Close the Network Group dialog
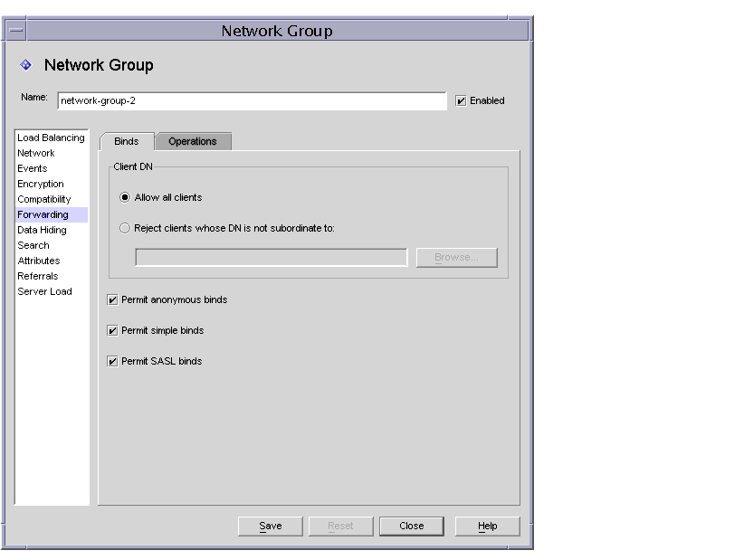This screenshot has width=744, height=560. coord(412,526)
